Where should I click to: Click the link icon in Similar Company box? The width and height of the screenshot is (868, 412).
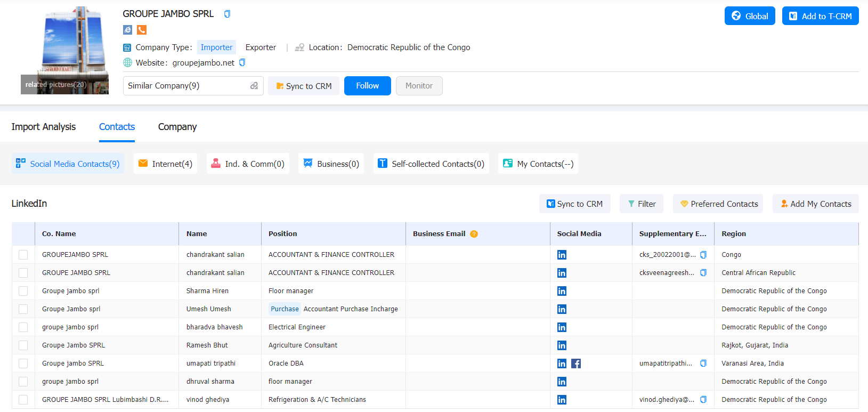point(254,86)
